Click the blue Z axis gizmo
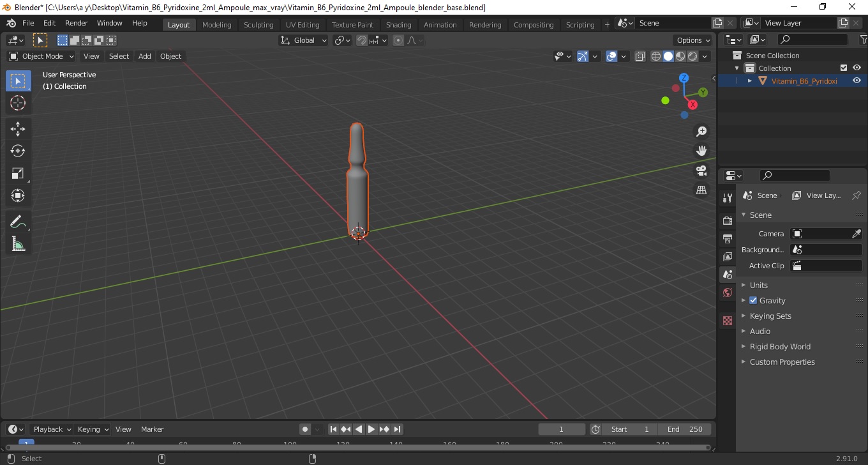 pyautogui.click(x=684, y=77)
